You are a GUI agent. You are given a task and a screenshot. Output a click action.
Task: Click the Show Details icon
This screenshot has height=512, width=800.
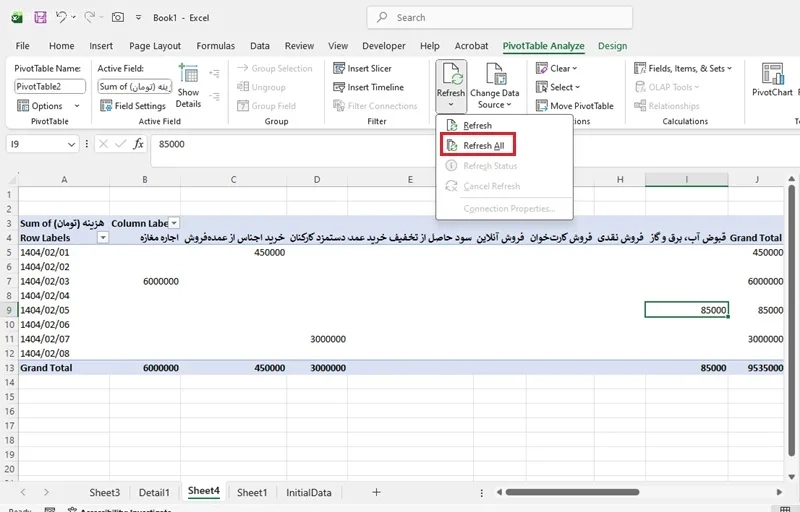click(188, 74)
